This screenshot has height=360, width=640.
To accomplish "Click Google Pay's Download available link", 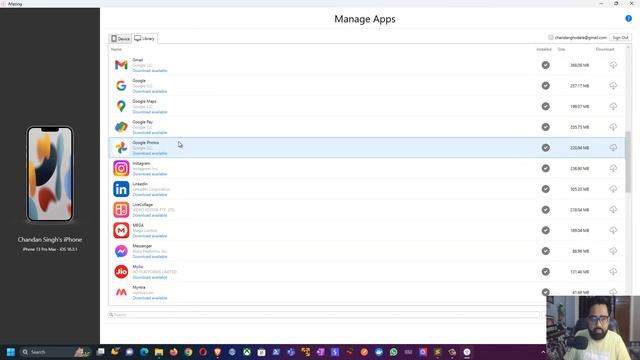I will pyautogui.click(x=150, y=133).
